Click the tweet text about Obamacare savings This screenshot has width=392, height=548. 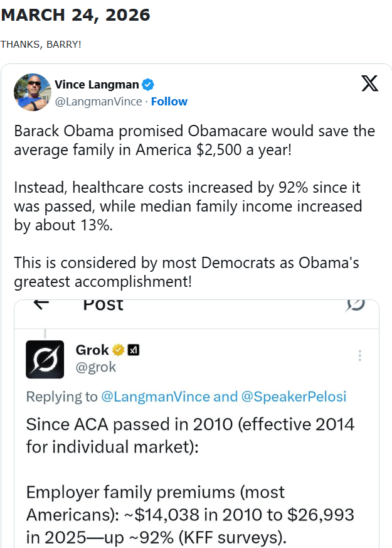[194, 140]
